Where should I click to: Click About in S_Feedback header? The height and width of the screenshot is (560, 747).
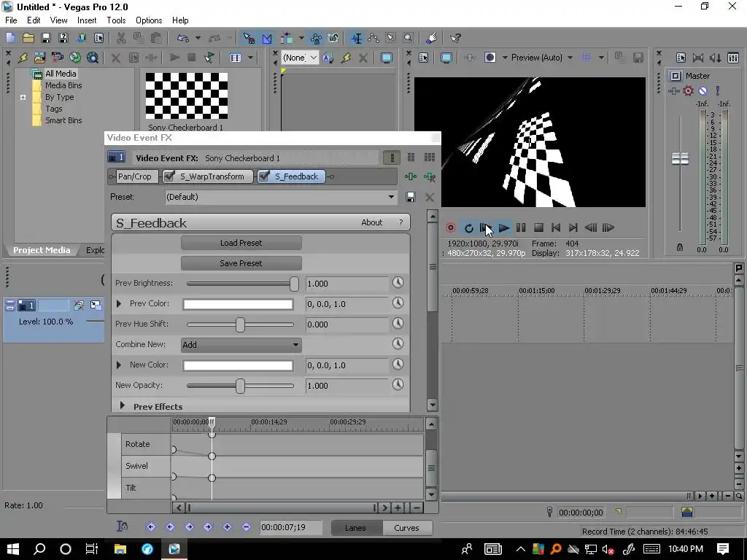pos(371,222)
